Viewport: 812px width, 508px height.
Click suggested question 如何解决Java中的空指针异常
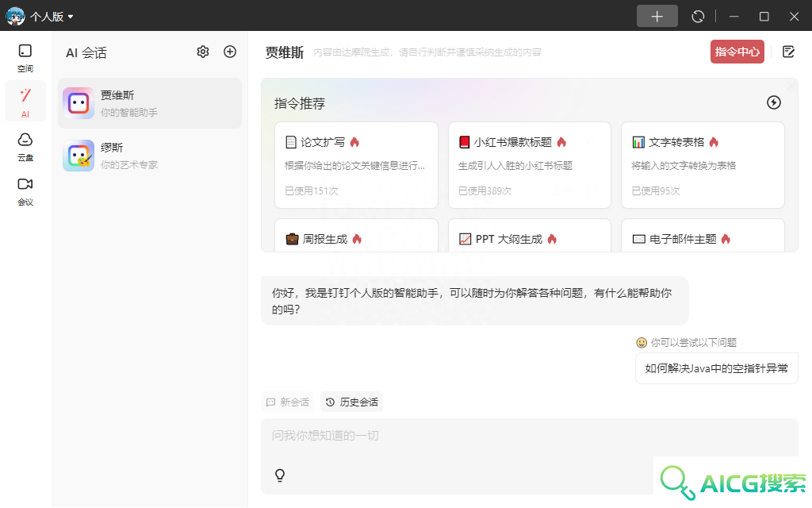coord(716,368)
